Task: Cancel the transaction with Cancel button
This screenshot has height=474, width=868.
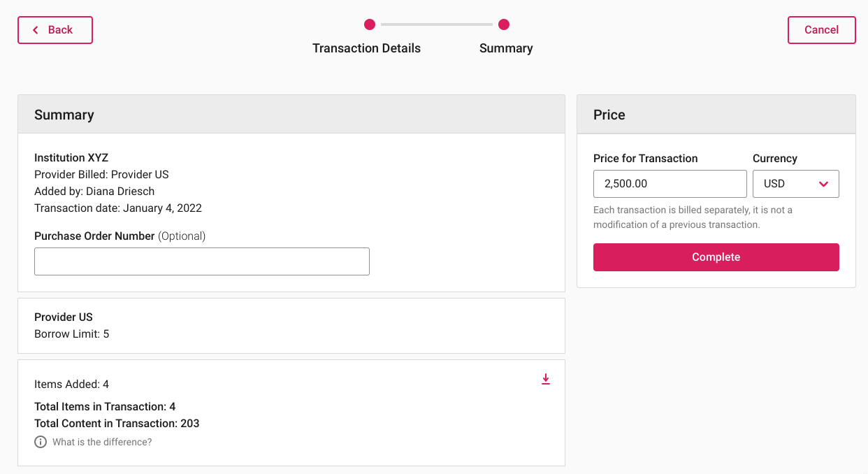Action: pos(821,30)
